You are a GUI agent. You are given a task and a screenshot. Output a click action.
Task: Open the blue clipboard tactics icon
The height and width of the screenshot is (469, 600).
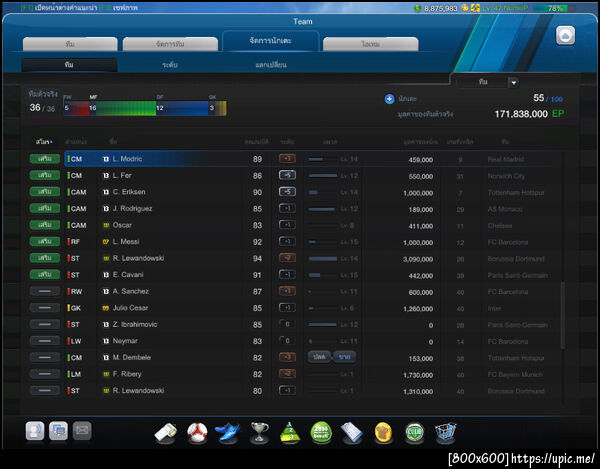coord(352,433)
